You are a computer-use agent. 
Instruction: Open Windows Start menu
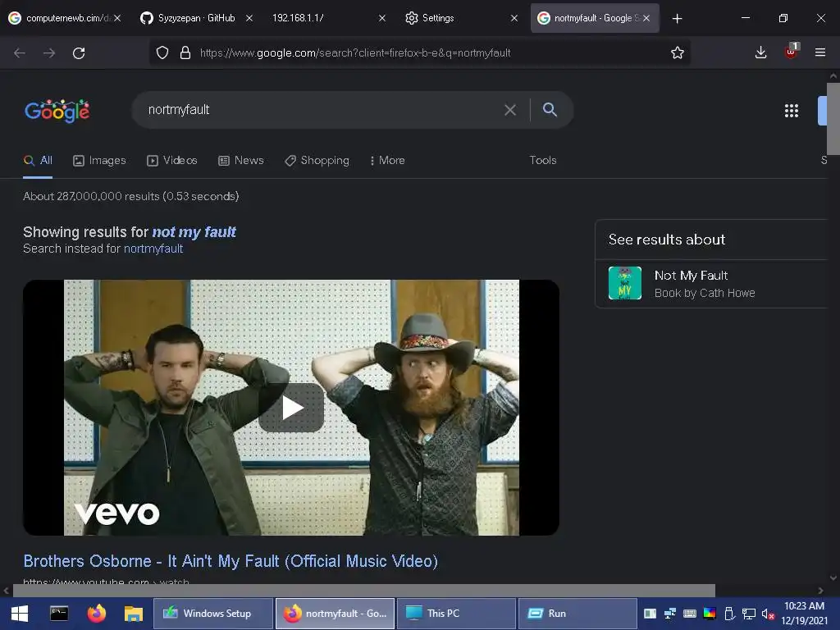point(20,614)
